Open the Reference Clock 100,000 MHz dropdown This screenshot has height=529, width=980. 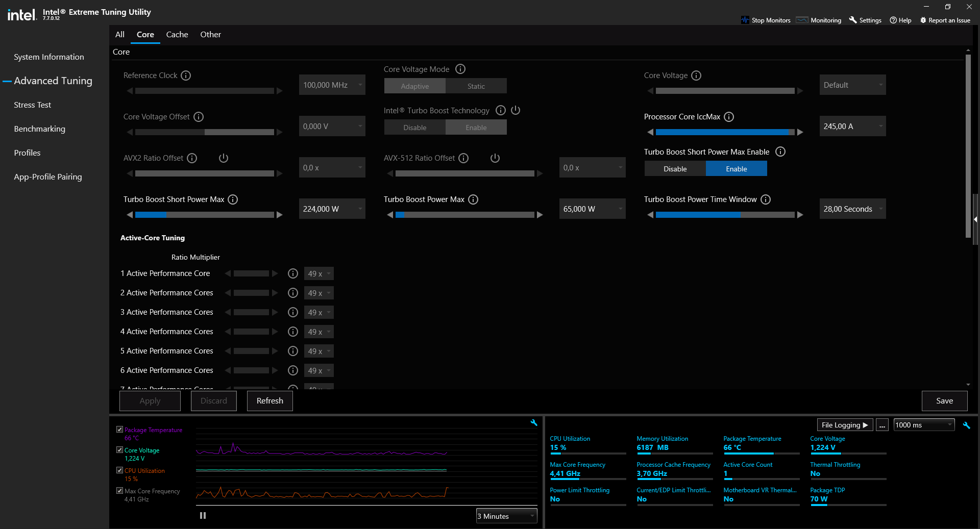[x=332, y=85]
